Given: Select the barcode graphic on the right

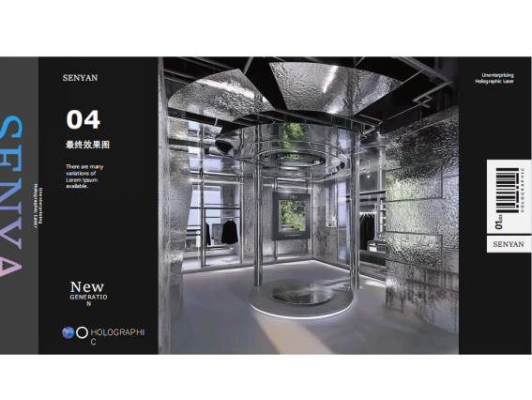Looking at the screenshot, I should (x=508, y=191).
